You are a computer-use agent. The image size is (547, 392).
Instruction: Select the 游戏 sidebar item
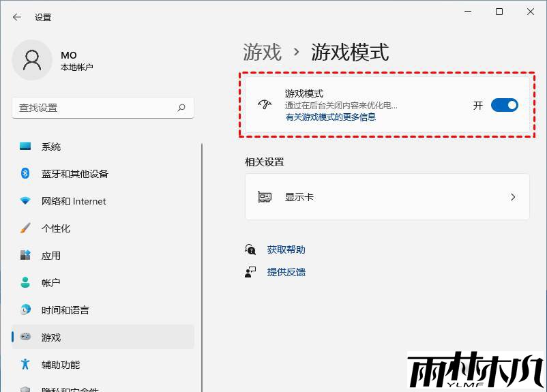point(51,337)
